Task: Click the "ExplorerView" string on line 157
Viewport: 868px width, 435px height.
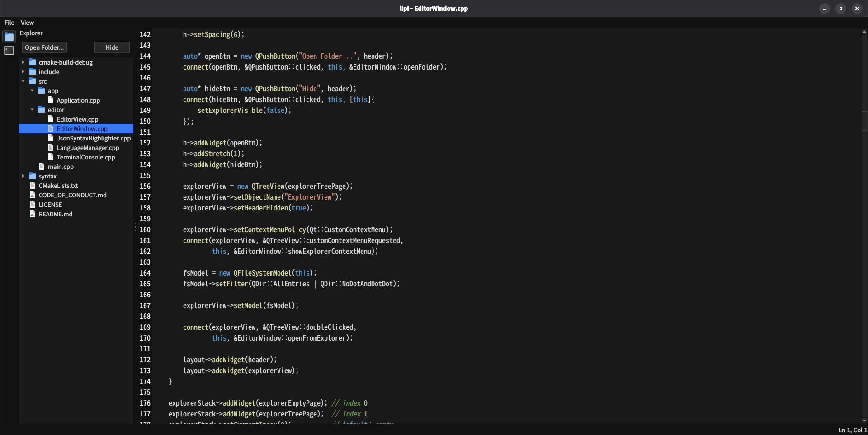Action: pyautogui.click(x=309, y=197)
